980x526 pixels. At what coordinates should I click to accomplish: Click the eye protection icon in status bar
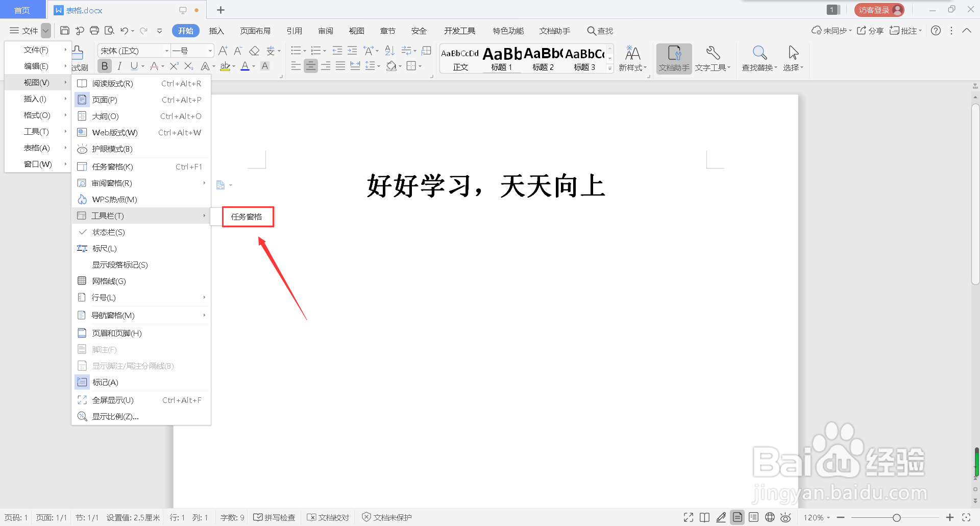(786, 517)
